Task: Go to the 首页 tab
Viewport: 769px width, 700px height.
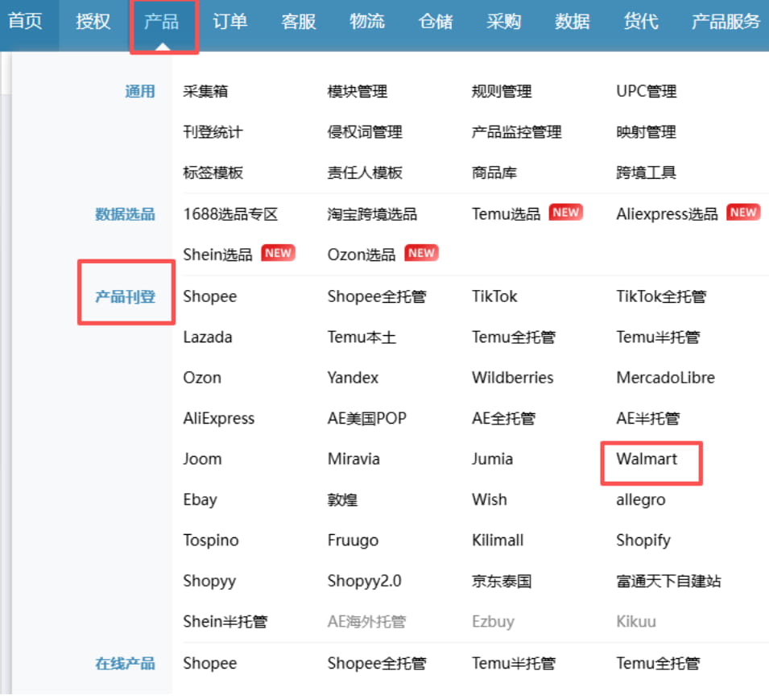Action: 25,22
